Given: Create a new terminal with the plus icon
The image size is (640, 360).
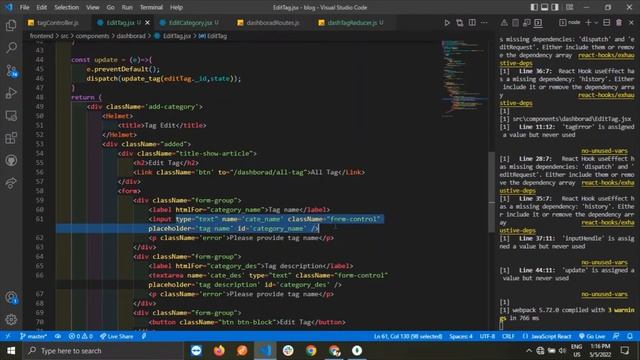Looking at the screenshot, I should click(x=588, y=23).
